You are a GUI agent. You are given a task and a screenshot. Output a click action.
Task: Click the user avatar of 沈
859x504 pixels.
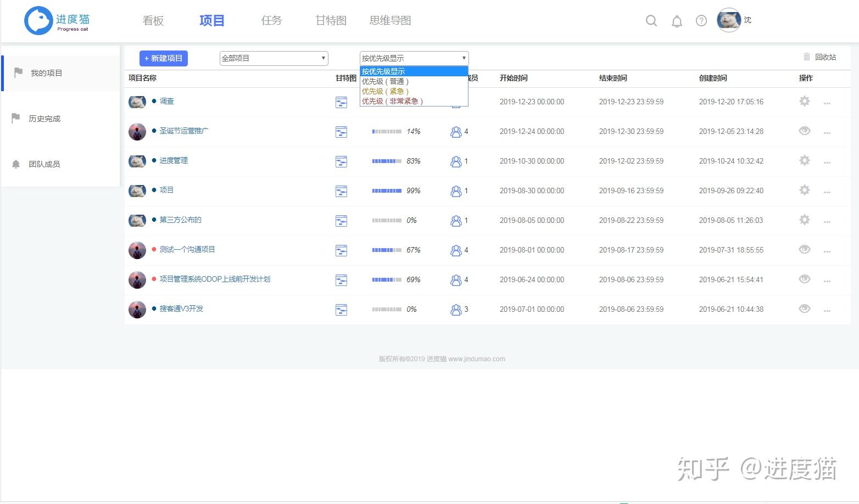pyautogui.click(x=729, y=20)
